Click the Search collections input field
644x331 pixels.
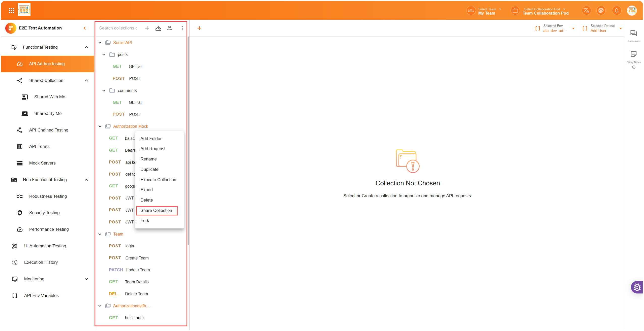tap(118, 28)
